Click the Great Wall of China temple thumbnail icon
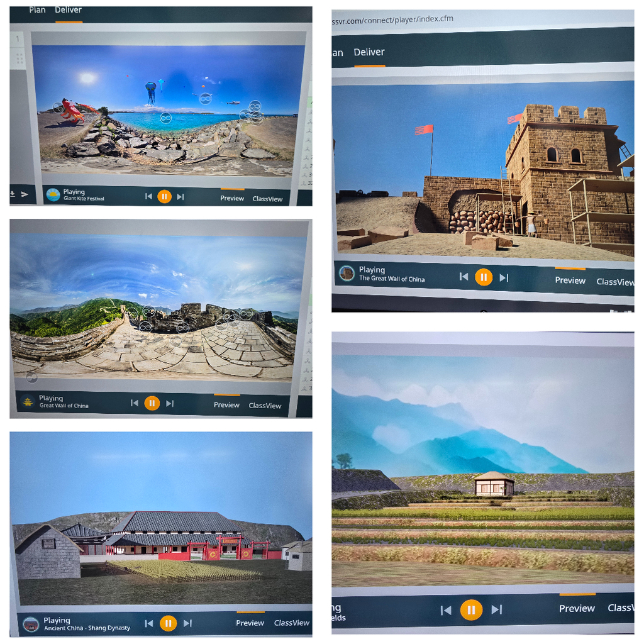The width and height of the screenshot is (644, 644). click(x=28, y=402)
